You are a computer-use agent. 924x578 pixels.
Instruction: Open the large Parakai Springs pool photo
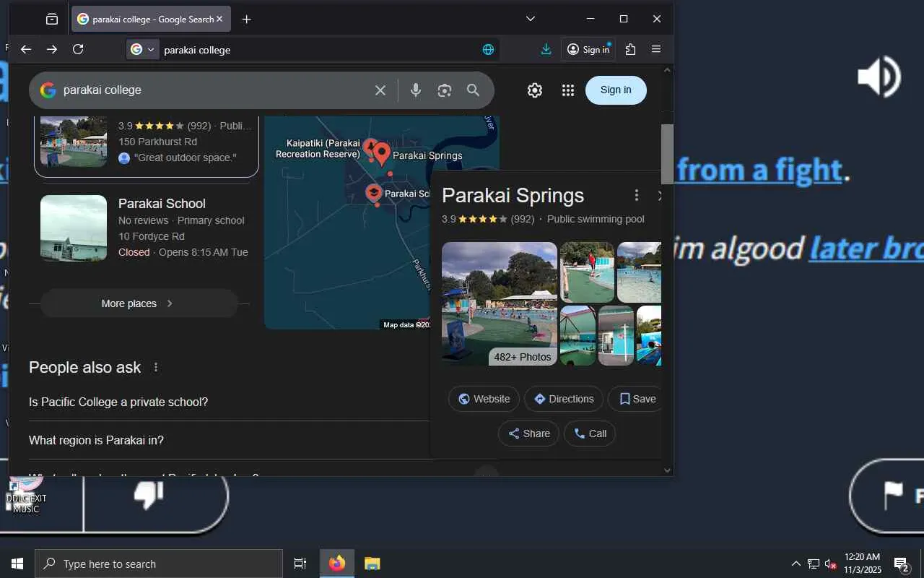point(500,303)
